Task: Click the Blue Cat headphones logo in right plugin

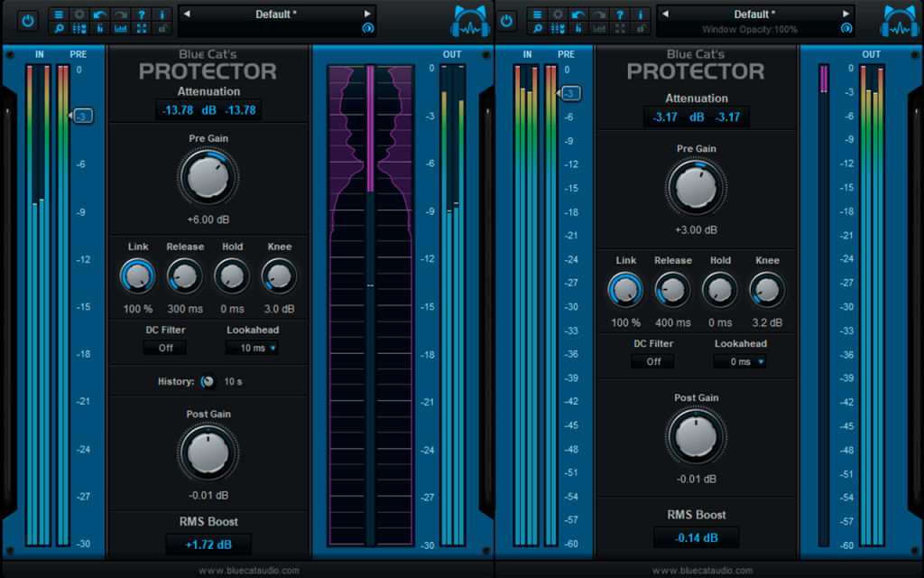Action: pos(900,22)
